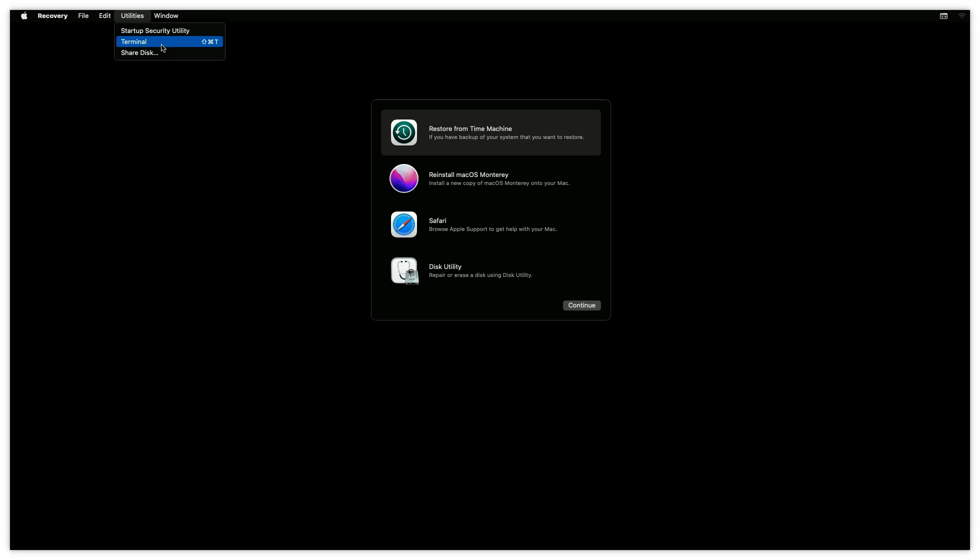
Task: Click the Time Machine icon
Action: click(403, 132)
